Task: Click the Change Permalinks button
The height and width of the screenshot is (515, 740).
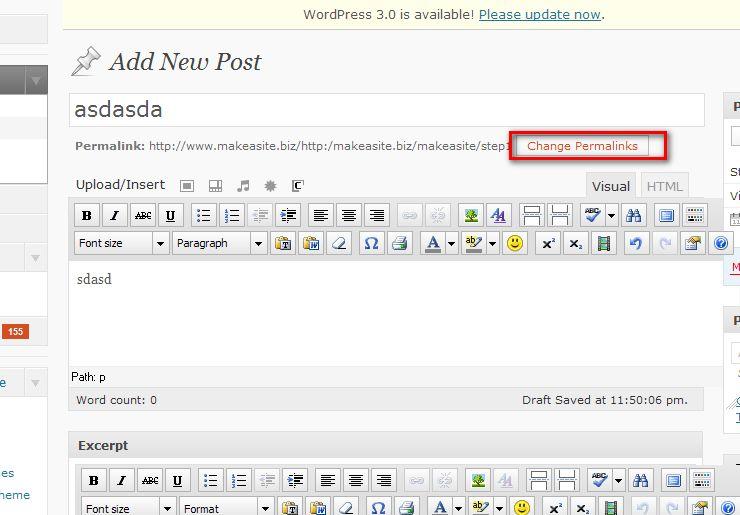Action: point(582,146)
